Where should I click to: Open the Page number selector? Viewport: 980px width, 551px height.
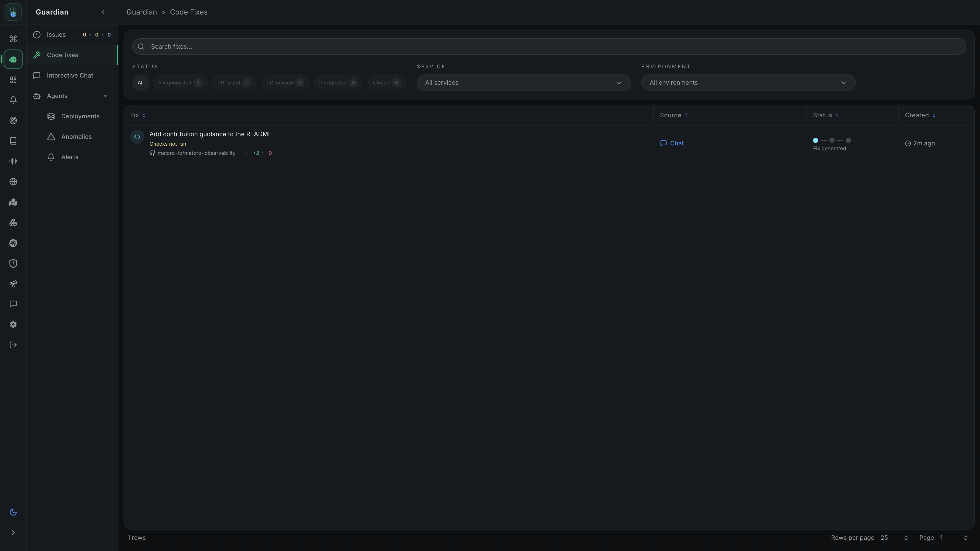click(x=953, y=538)
